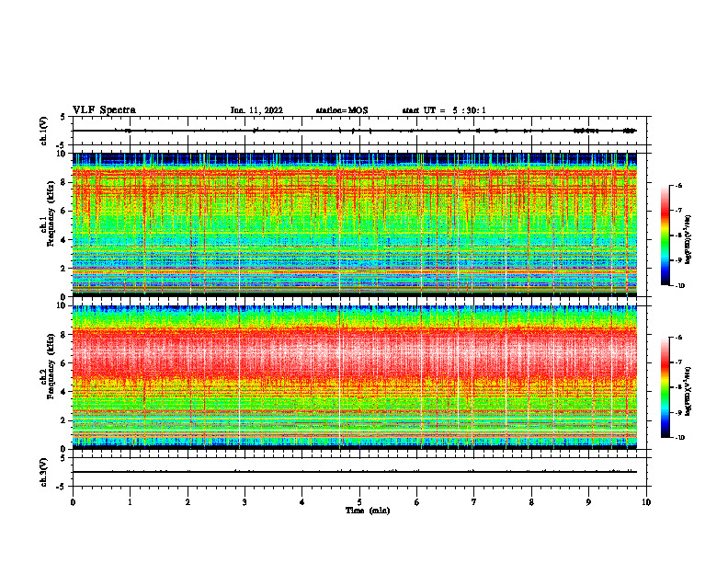
Task: Click the ch.2 spectrogram colorbar
Action: point(665,387)
